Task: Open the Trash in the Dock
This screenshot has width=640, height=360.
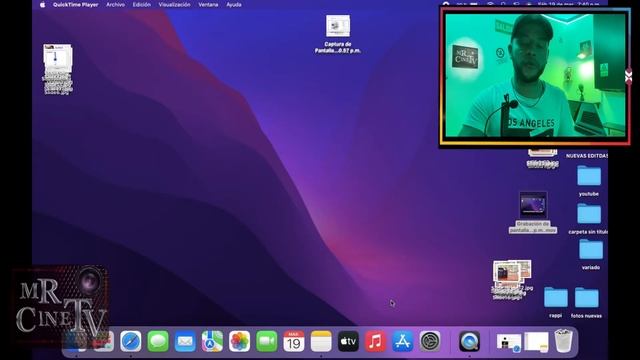Action: click(x=564, y=341)
